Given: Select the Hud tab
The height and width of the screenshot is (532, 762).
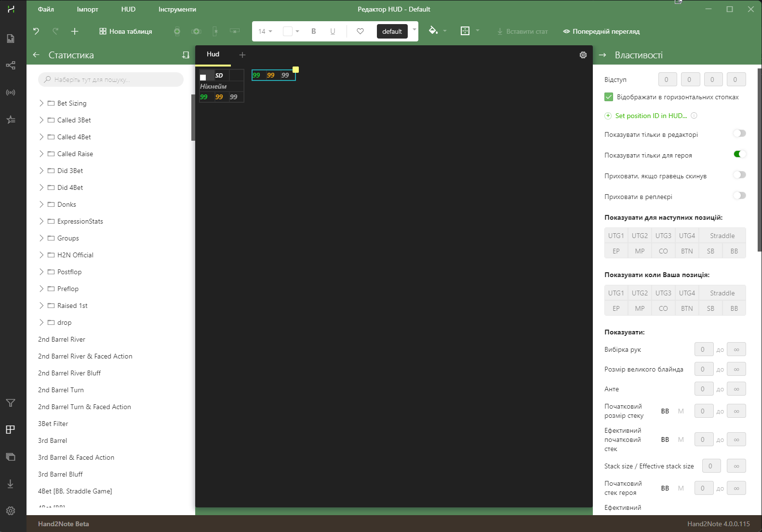Looking at the screenshot, I should (213, 54).
